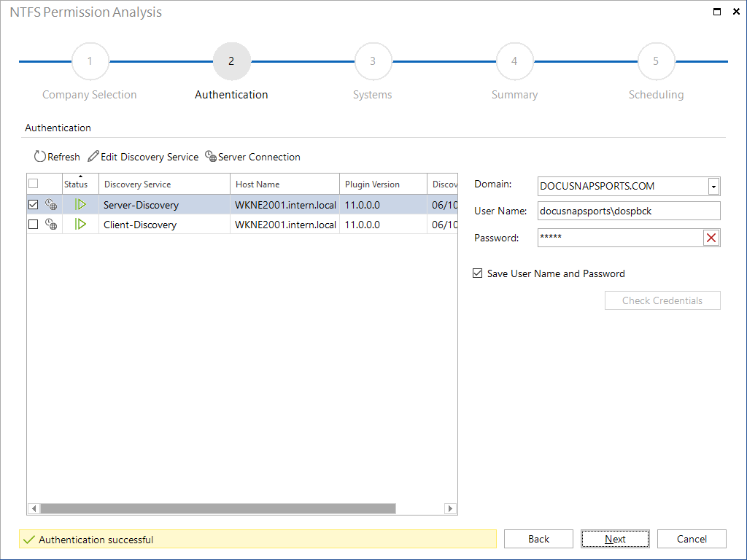
Task: Toggle Save User Name and Password checkbox
Action: [477, 273]
